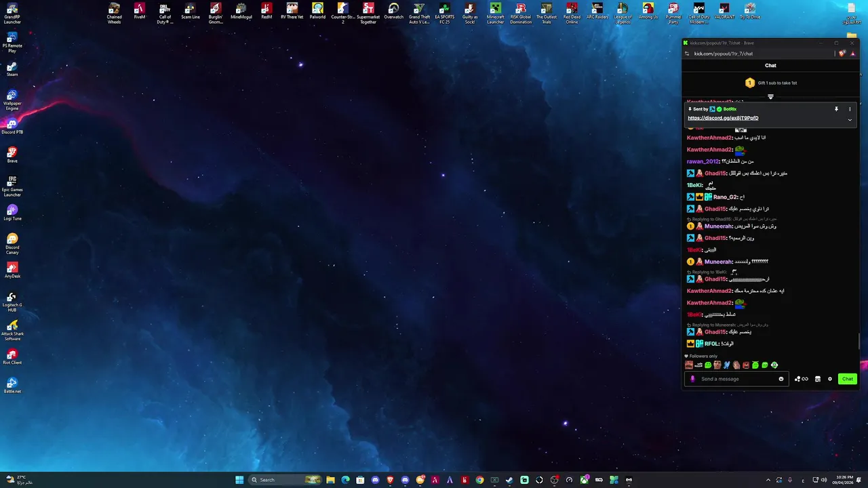Click the chat panel scrollbar
The image size is (868, 488).
click(859, 342)
